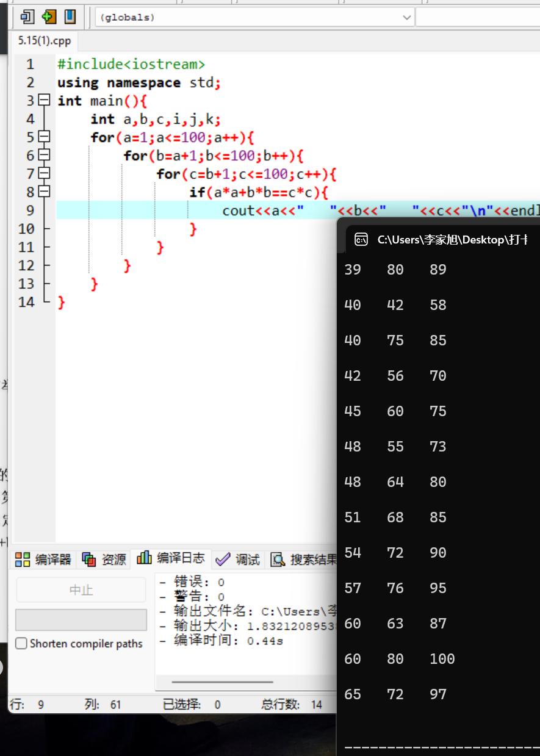Click console output row '40 42 58'
Image resolution: width=540 pixels, height=756 pixels.
395,305
